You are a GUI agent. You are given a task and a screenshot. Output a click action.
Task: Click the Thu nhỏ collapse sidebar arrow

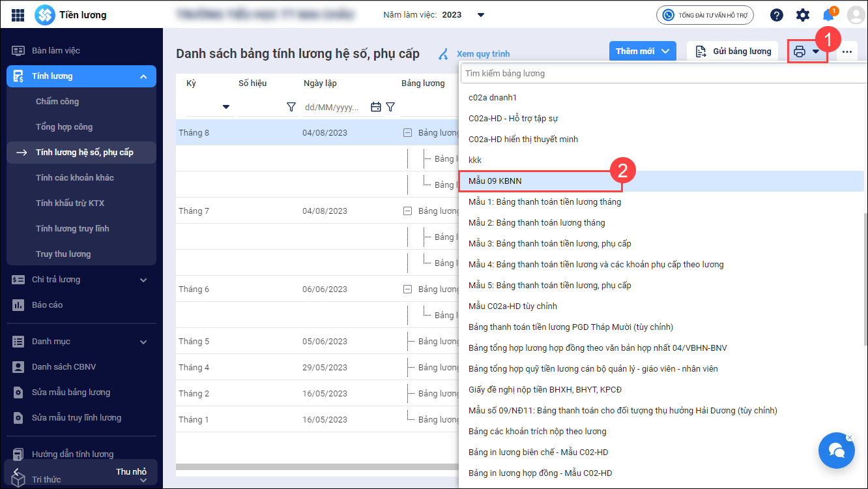pos(16,471)
